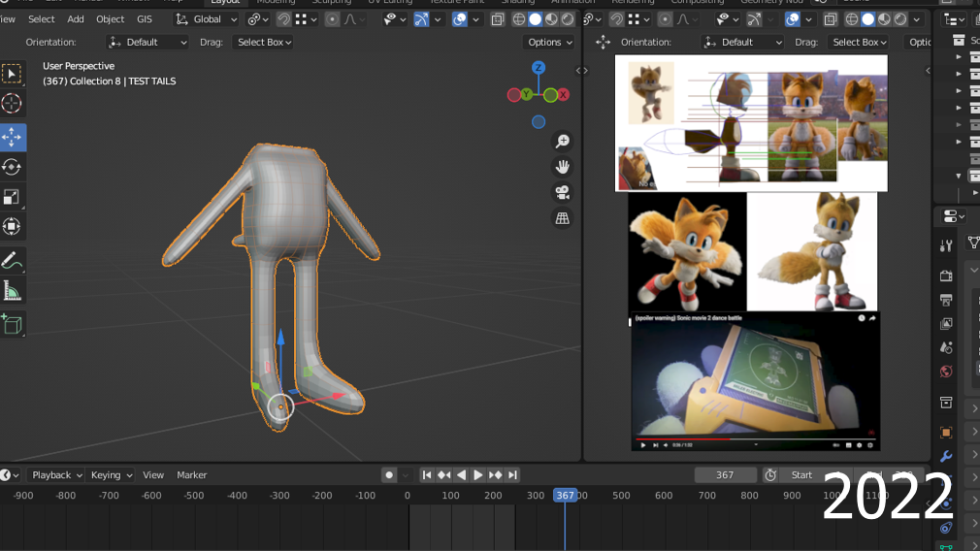Toggle X-ray mode in left viewport
Image resolution: width=980 pixels, height=551 pixels.
pos(498,19)
